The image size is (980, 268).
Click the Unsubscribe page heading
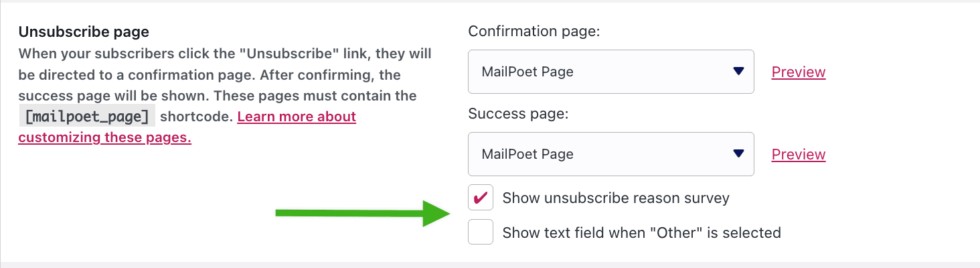[x=84, y=31]
